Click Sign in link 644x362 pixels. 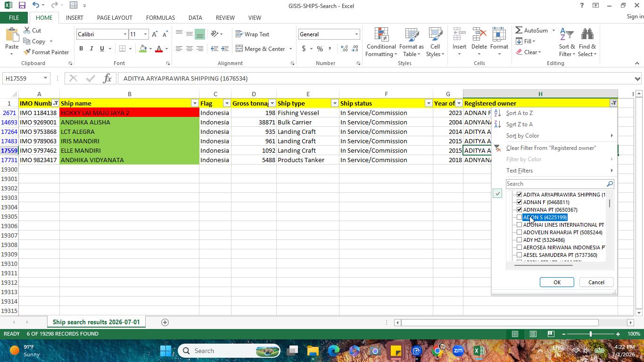point(635,16)
